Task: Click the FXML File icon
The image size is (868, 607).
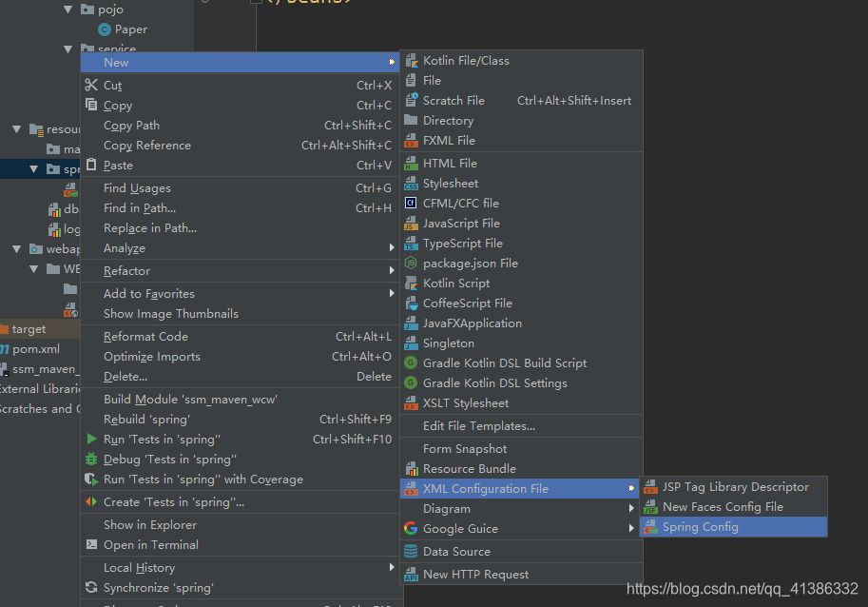Action: 411,141
